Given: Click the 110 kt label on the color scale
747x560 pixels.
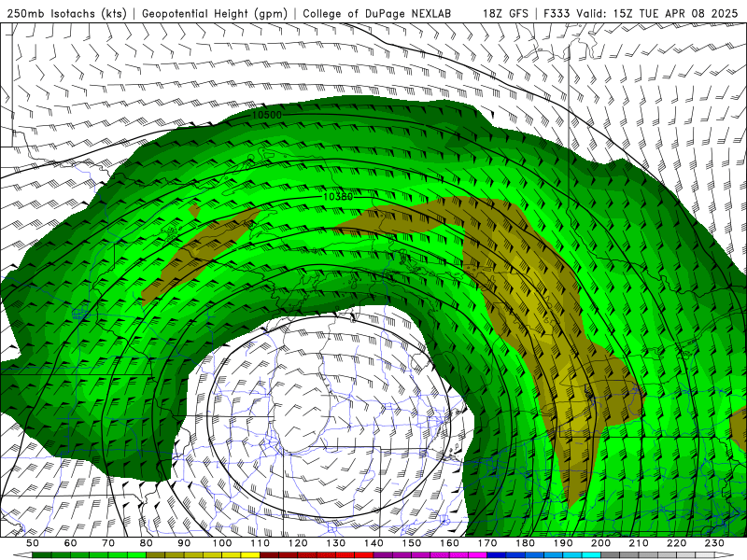Looking at the screenshot, I should (x=260, y=543).
